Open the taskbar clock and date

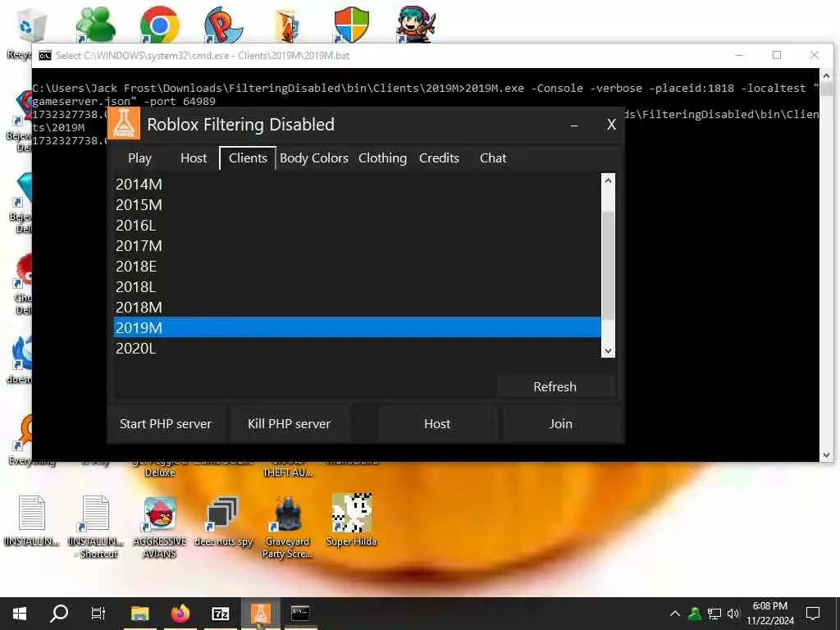click(x=770, y=614)
